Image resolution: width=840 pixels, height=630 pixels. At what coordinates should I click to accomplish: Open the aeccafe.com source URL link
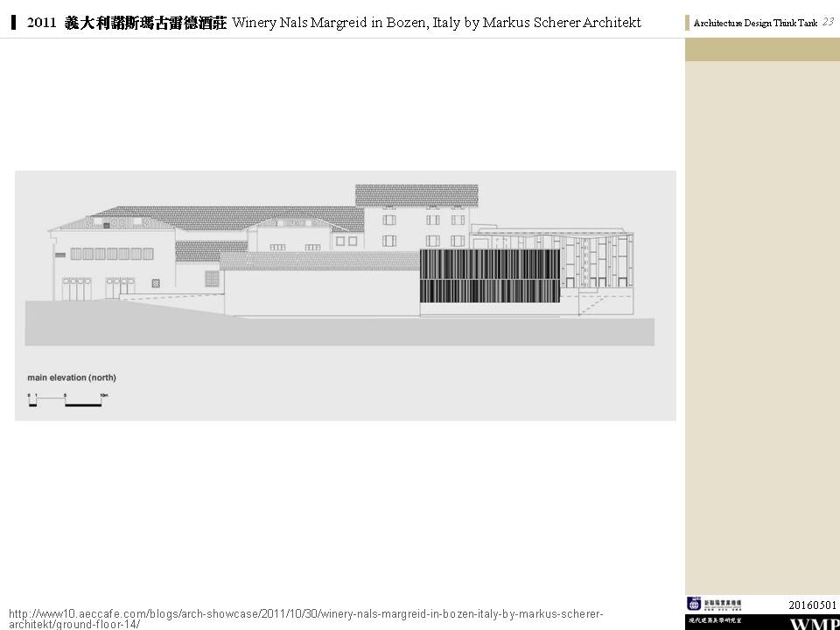pyautogui.click(x=304, y=618)
